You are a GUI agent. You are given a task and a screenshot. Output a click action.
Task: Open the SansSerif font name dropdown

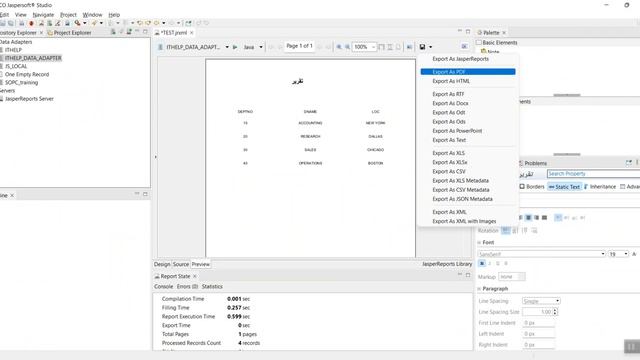point(603,254)
